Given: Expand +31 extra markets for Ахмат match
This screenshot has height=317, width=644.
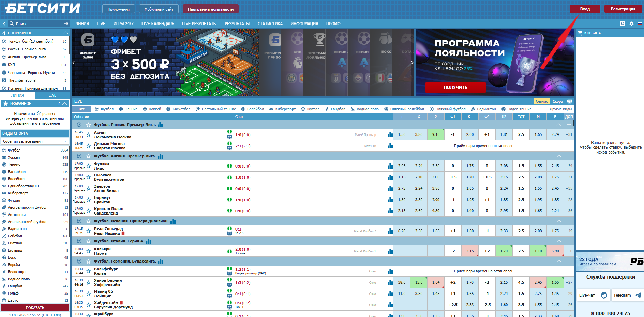Looking at the screenshot, I should (x=569, y=135).
